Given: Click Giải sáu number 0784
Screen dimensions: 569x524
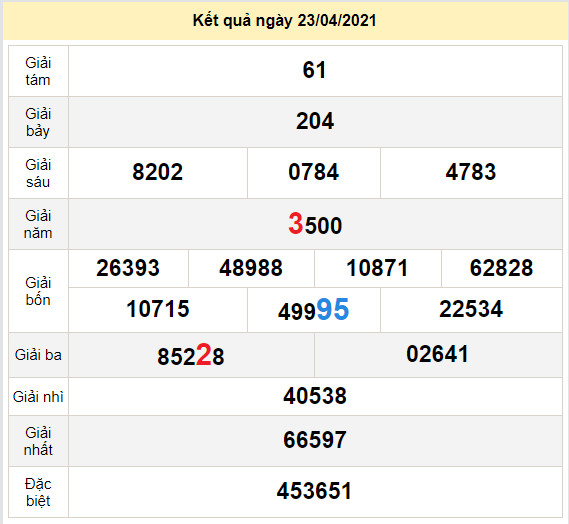Looking at the screenshot, I should (x=314, y=172).
